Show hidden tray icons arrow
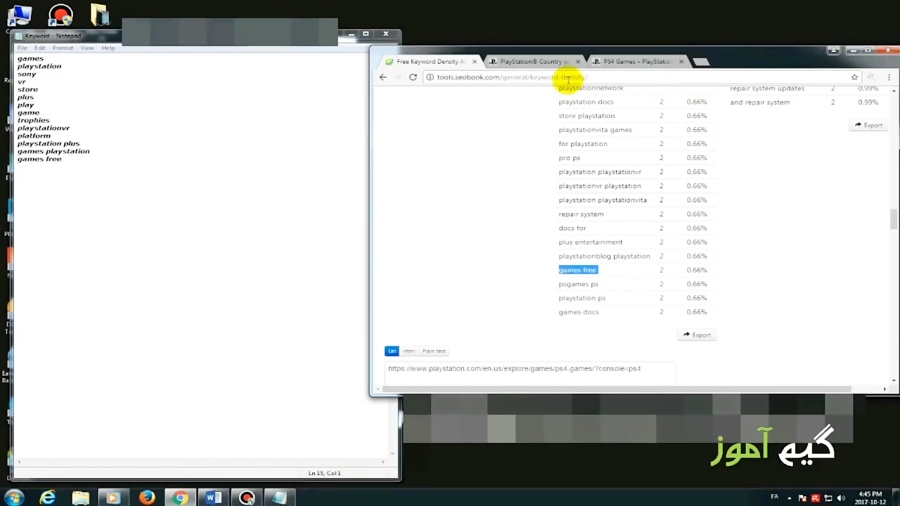This screenshot has height=506, width=900. pyautogui.click(x=790, y=498)
